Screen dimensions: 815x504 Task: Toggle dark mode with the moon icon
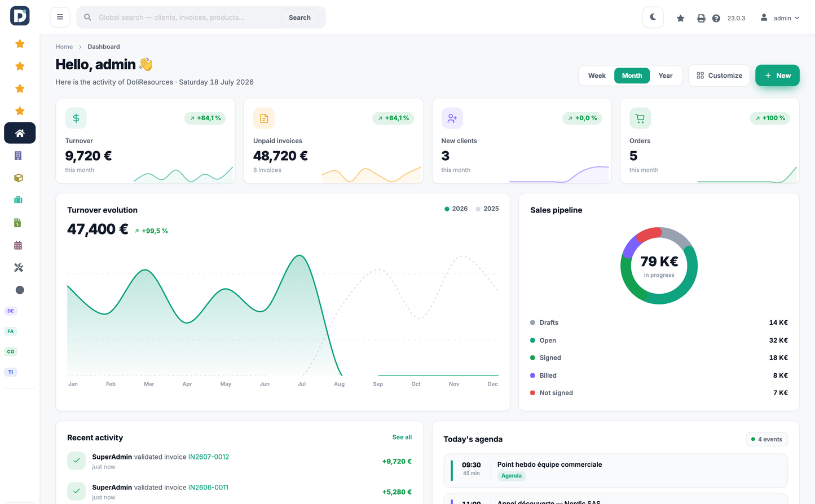pyautogui.click(x=653, y=17)
